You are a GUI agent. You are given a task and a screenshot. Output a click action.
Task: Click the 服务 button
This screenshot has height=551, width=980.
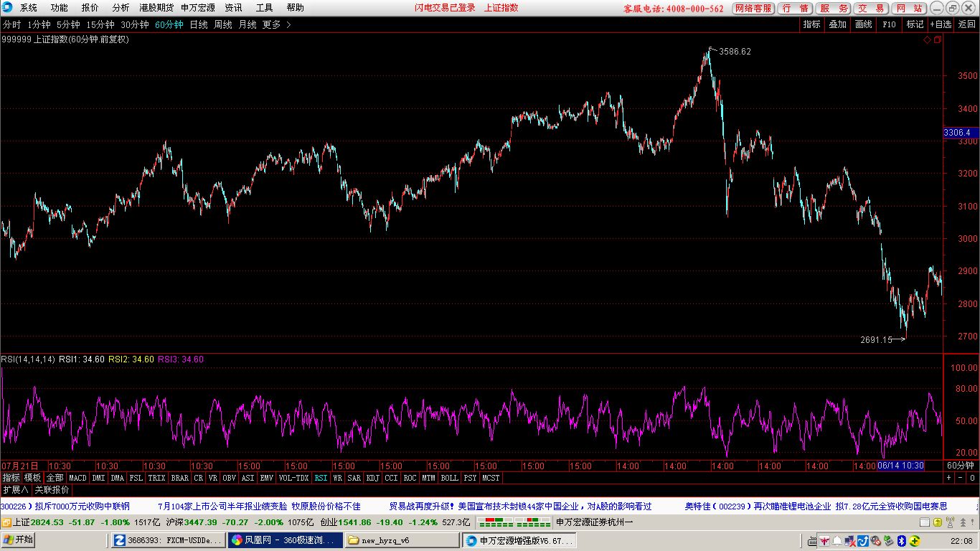pos(833,9)
